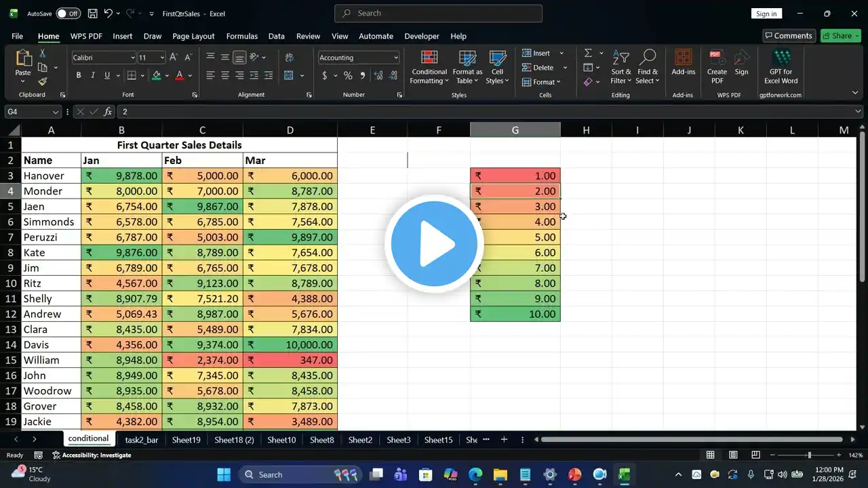Viewport: 868px width, 488px height.
Task: Click the Insert Function fx icon
Action: pos(108,112)
